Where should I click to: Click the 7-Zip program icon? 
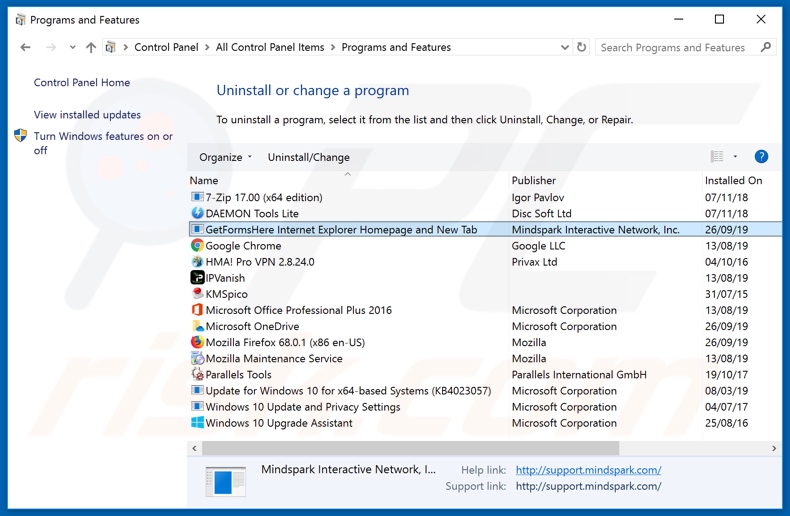tap(197, 197)
